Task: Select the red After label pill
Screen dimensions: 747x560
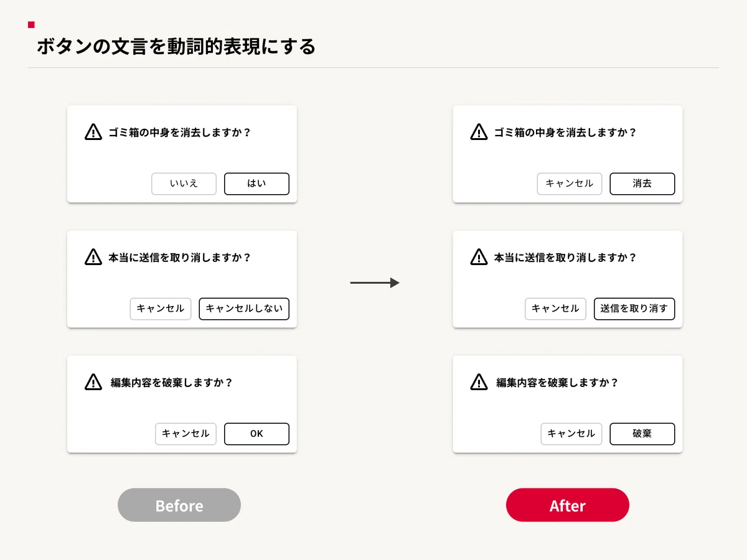Action: [x=568, y=505]
